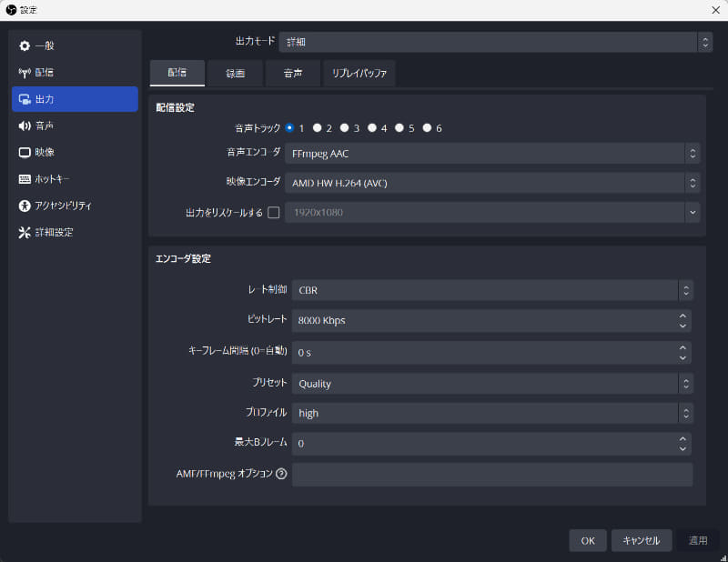Open the レート制御 dropdown
This screenshot has width=728, height=562.
[491, 289]
